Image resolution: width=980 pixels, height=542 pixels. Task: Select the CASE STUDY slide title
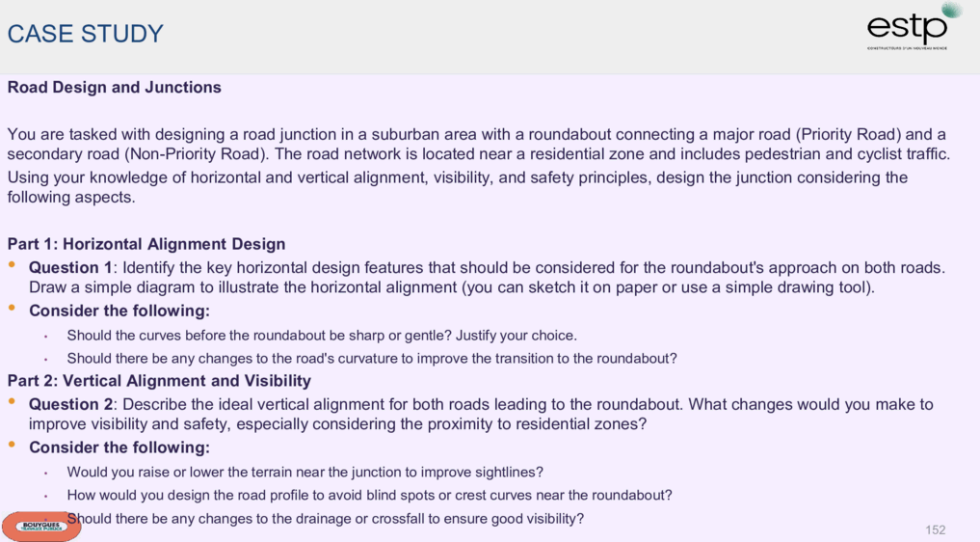pyautogui.click(x=85, y=34)
